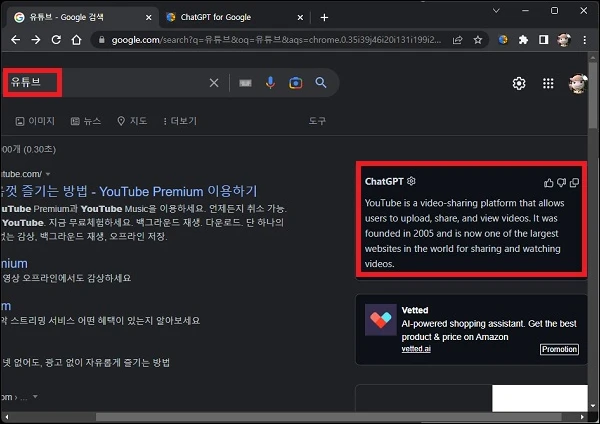Image resolution: width=600 pixels, height=424 pixels.
Task: Open the extensions puzzle icon
Action: (523, 40)
